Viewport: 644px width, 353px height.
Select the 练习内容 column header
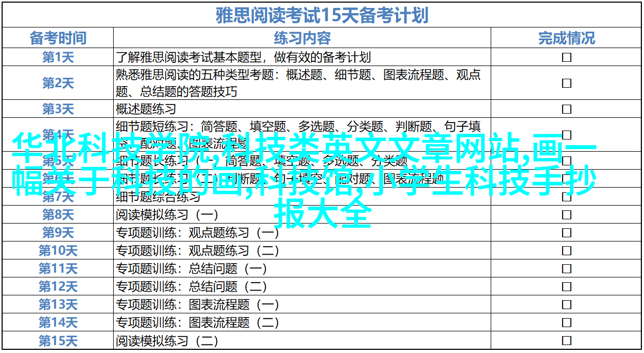pyautogui.click(x=302, y=38)
